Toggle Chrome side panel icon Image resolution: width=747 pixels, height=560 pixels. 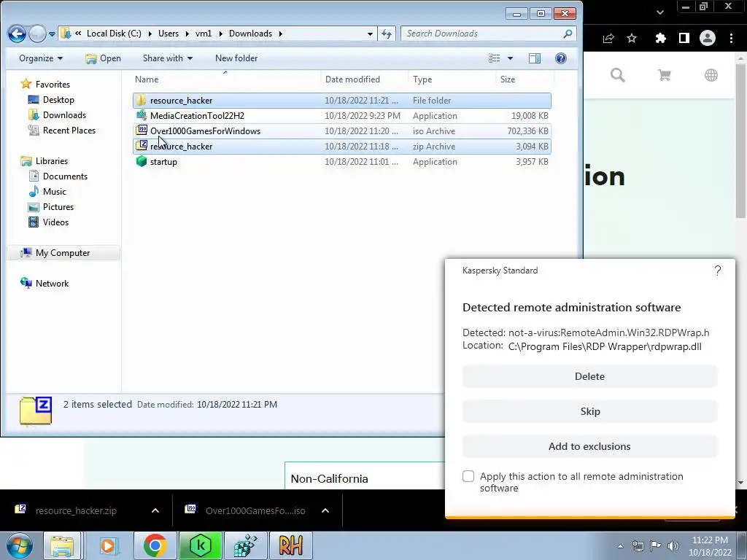[x=684, y=38]
